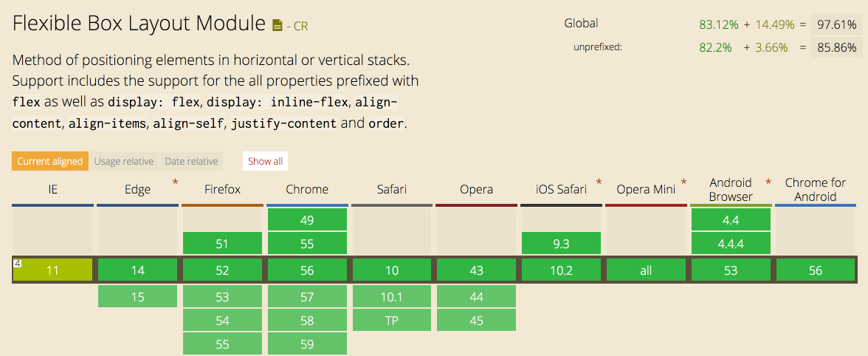The width and height of the screenshot is (868, 356).
Task: Switch to Date relative view
Action: point(191,161)
